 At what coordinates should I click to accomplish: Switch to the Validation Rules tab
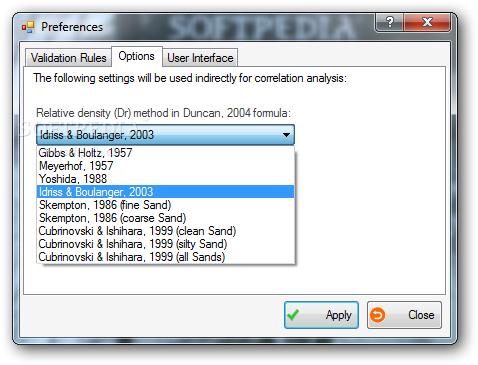point(68,58)
